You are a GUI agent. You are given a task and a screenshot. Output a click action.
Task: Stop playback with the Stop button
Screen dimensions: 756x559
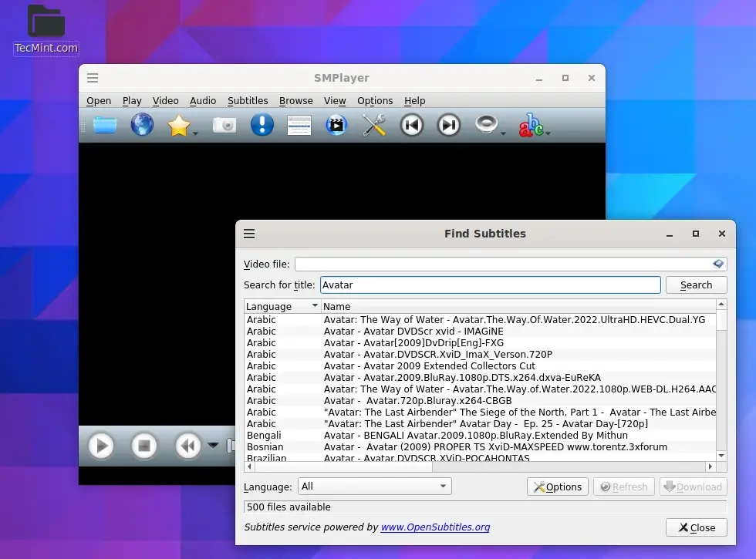tap(144, 446)
